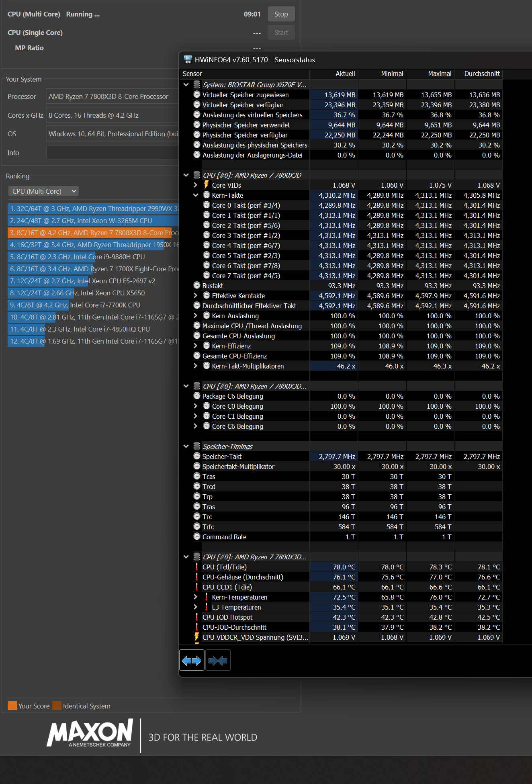The image size is (532, 784).
Task: Click the Durchschnittlicher Effektiver Takt row
Action: tap(341, 305)
